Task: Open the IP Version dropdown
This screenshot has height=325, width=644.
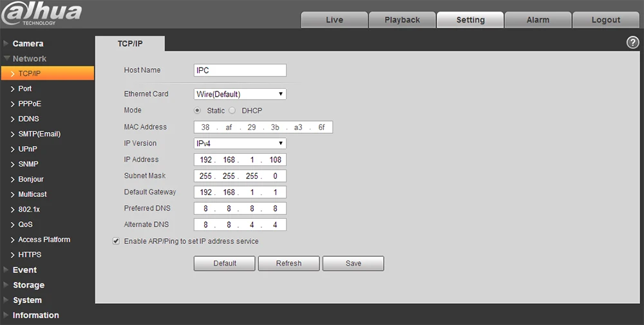Action: (x=240, y=144)
